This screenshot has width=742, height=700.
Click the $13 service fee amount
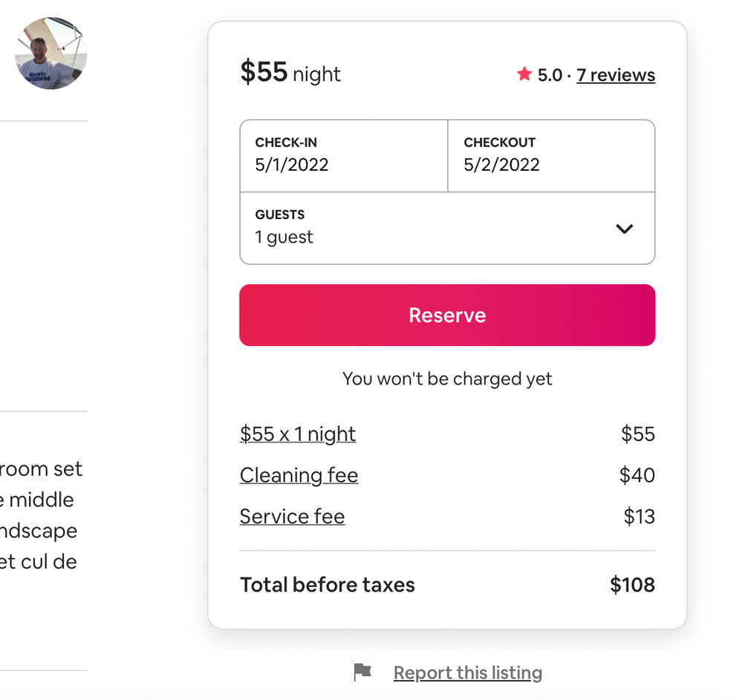(x=639, y=517)
